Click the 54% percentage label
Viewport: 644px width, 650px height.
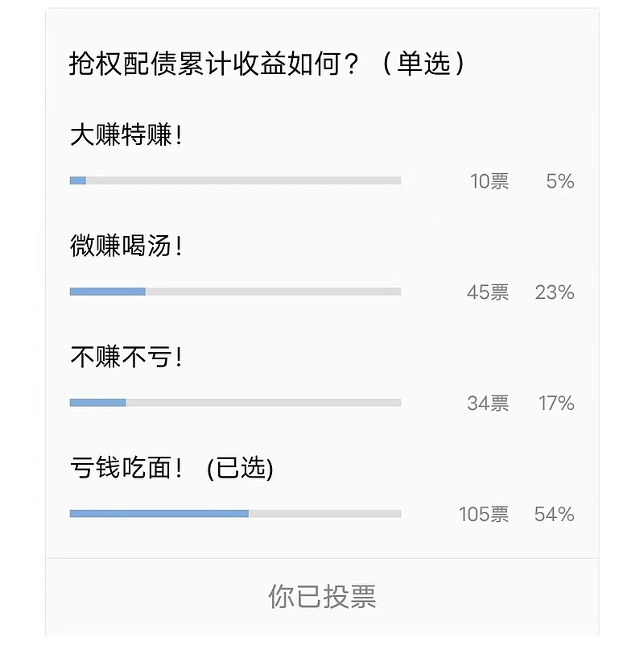coord(555,515)
